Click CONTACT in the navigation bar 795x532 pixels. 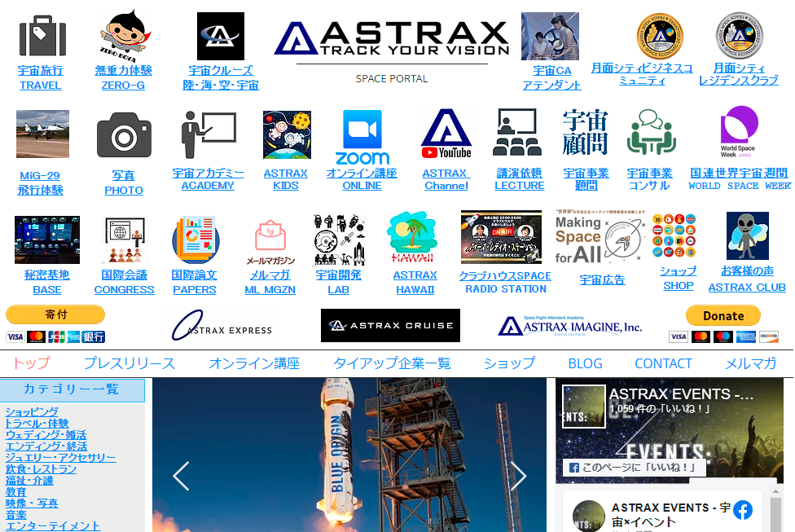click(x=663, y=363)
